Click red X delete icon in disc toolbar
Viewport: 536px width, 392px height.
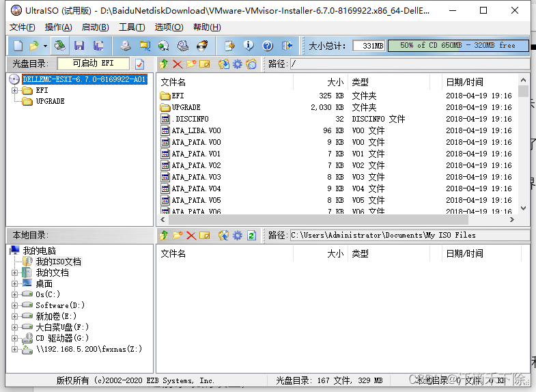click(x=178, y=64)
